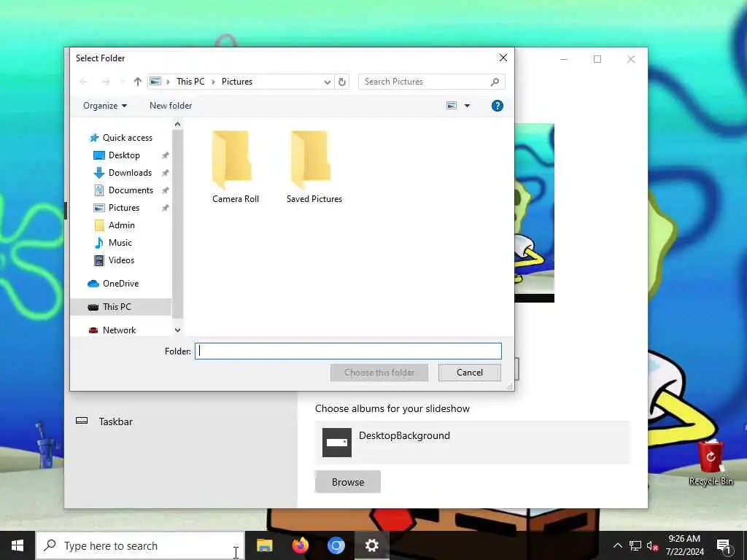Expand the address bar history dropdown

click(x=328, y=82)
